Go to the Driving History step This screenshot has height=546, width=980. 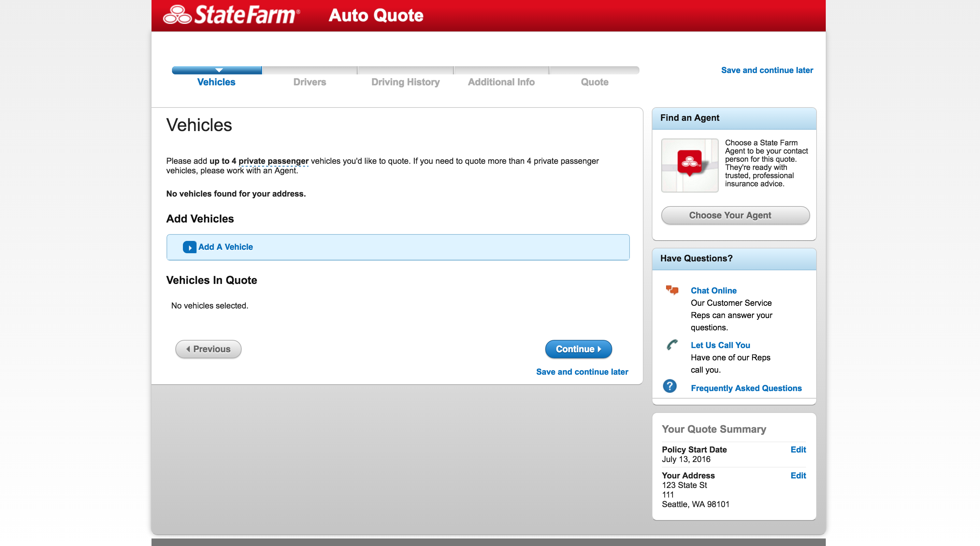pyautogui.click(x=405, y=82)
